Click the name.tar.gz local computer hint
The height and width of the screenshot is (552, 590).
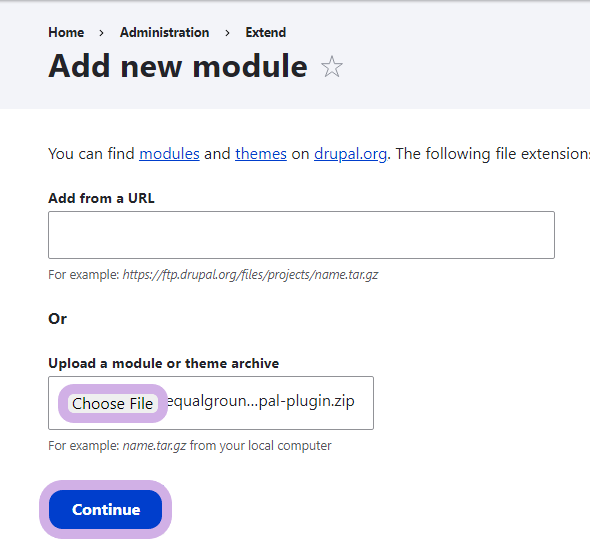coord(190,446)
